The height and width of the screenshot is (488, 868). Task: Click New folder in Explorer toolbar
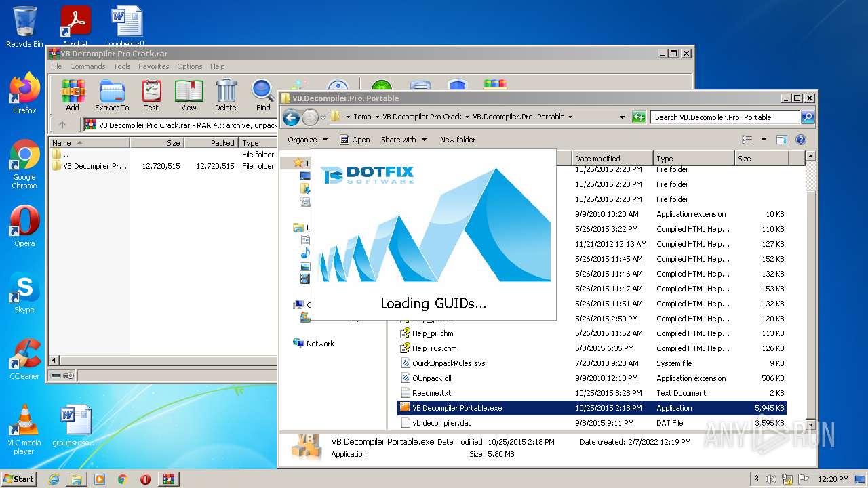point(458,140)
